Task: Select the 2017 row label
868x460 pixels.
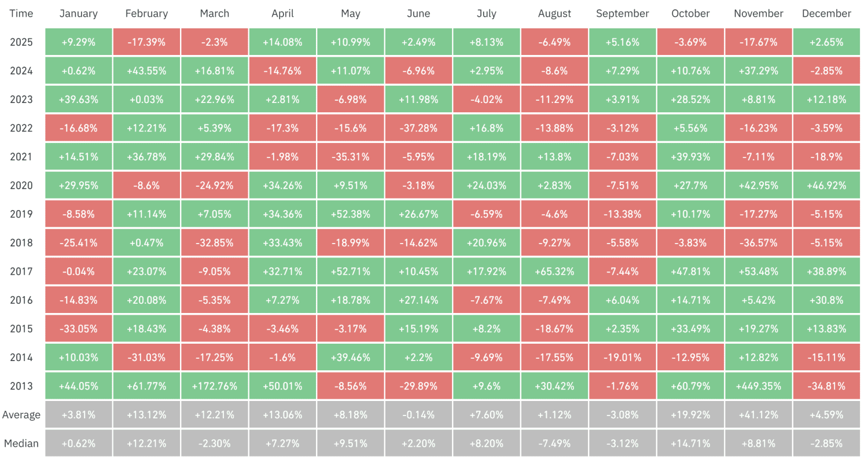Action: pos(21,271)
